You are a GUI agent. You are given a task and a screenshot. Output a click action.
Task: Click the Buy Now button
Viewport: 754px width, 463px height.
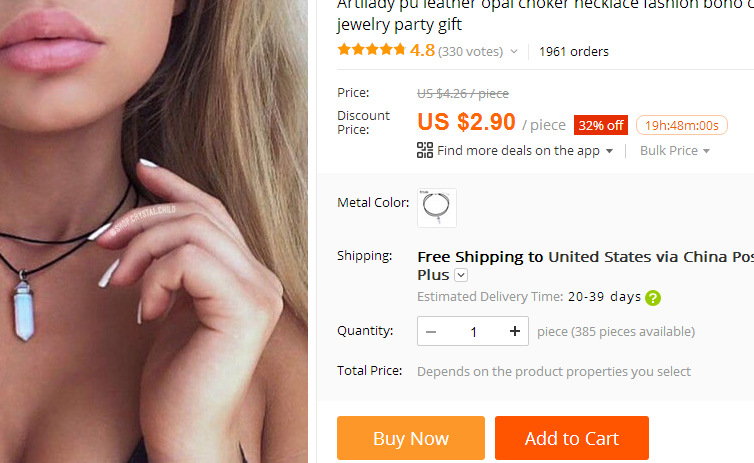pyautogui.click(x=411, y=438)
